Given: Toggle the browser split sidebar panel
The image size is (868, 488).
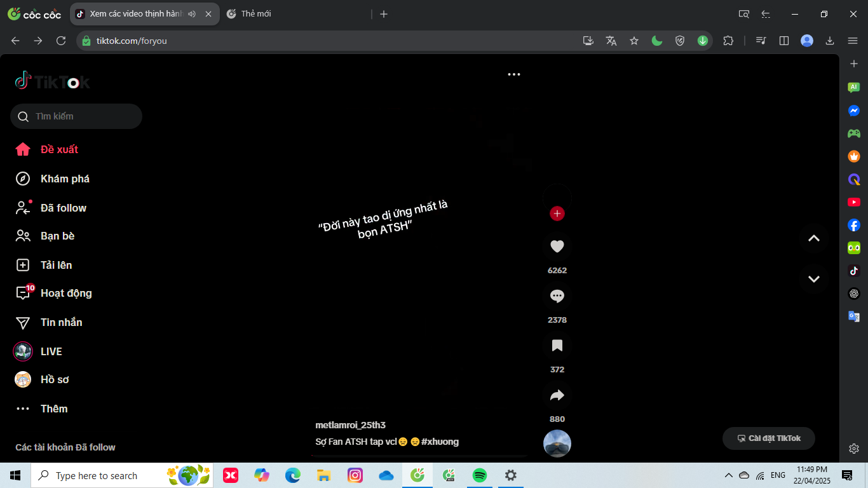Looking at the screenshot, I should pyautogui.click(x=784, y=41).
